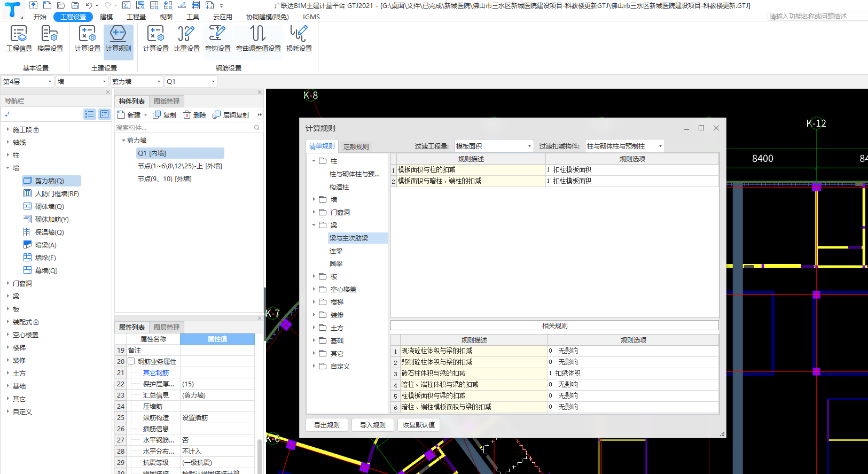Select 暗梁(A) in navigation
This screenshot has width=868, height=474.
[x=40, y=245]
